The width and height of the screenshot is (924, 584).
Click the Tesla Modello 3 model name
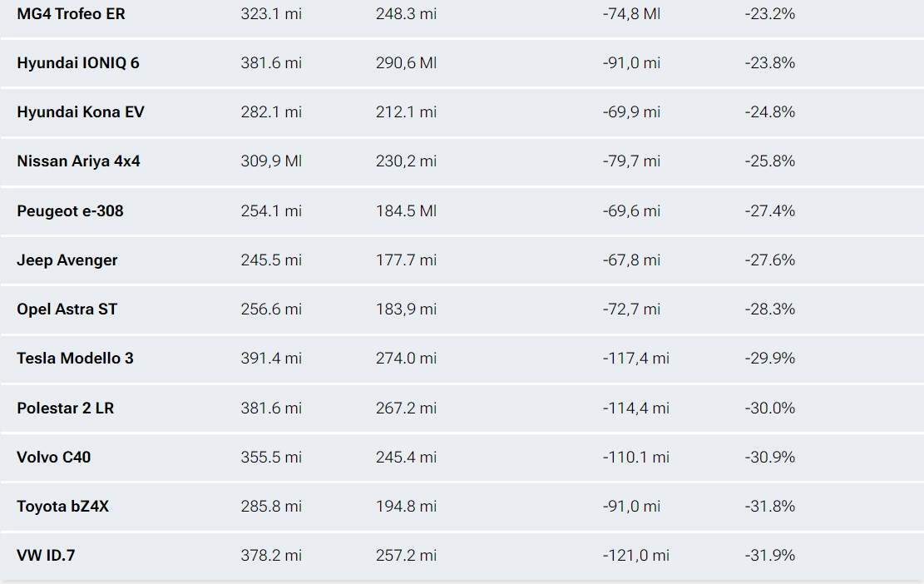75,358
